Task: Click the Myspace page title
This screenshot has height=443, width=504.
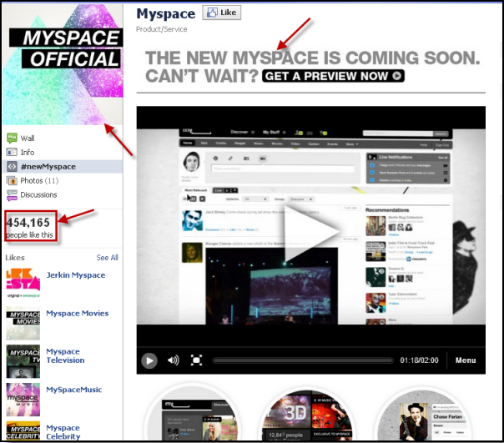Action: [x=165, y=13]
